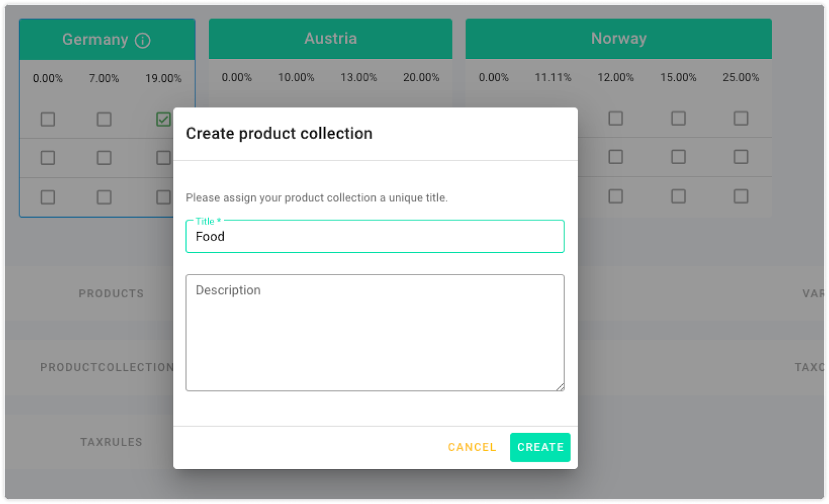Check Germany 0.00% checkbox in third row
This screenshot has width=829, height=504.
[48, 197]
